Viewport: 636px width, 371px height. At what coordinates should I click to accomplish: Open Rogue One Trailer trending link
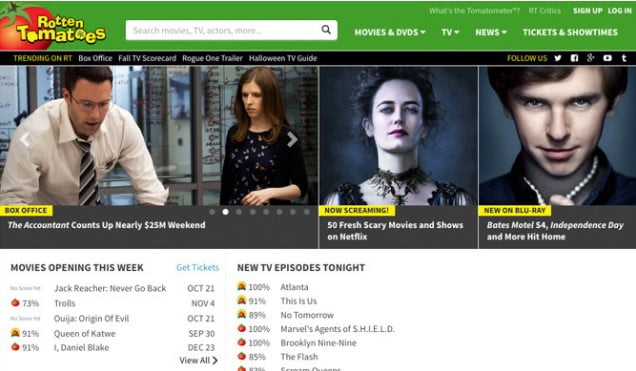(212, 58)
